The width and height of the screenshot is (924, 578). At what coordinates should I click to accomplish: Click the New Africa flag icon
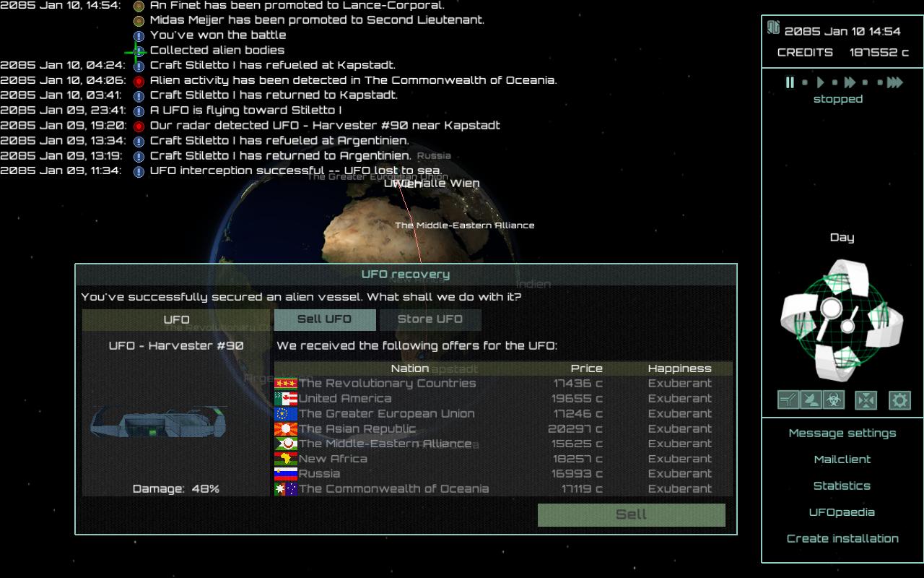tap(286, 460)
